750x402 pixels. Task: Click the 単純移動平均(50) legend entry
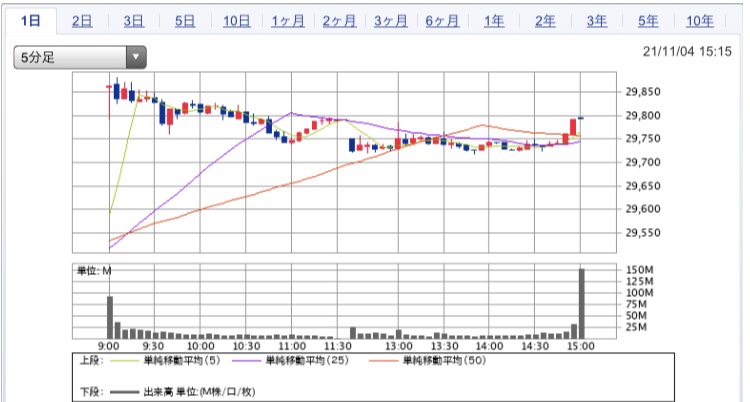point(444,360)
